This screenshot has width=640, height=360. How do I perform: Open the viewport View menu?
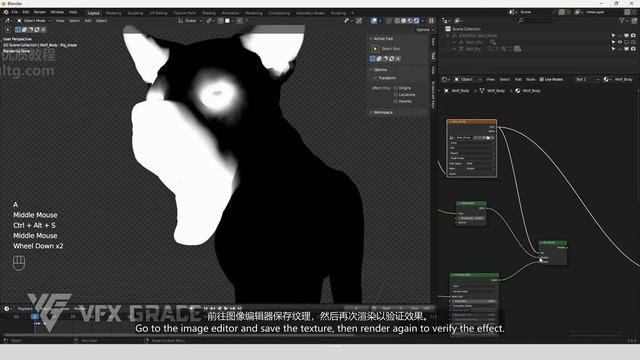(60, 20)
